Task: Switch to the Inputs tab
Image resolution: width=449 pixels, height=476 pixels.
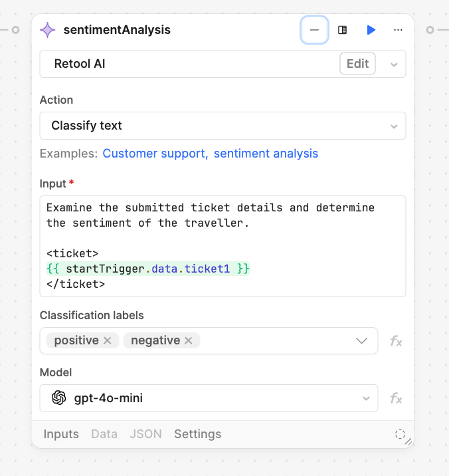Action: pos(61,434)
